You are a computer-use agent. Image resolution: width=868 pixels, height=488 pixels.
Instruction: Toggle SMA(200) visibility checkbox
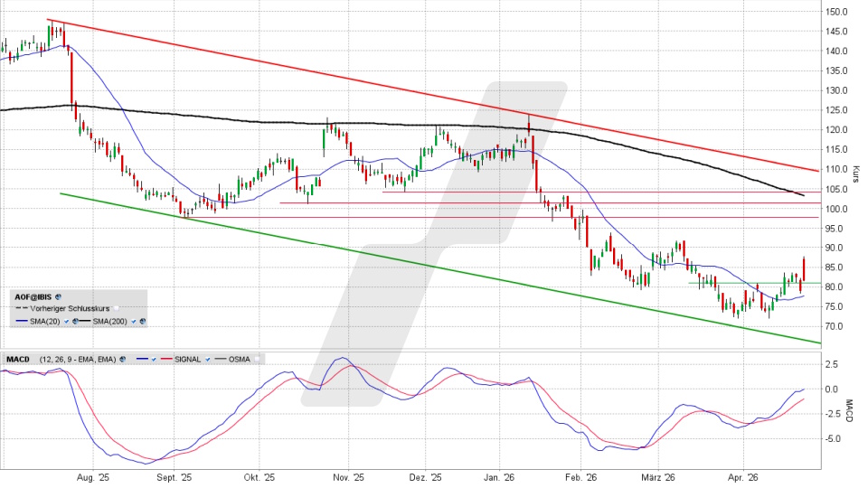pos(134,322)
